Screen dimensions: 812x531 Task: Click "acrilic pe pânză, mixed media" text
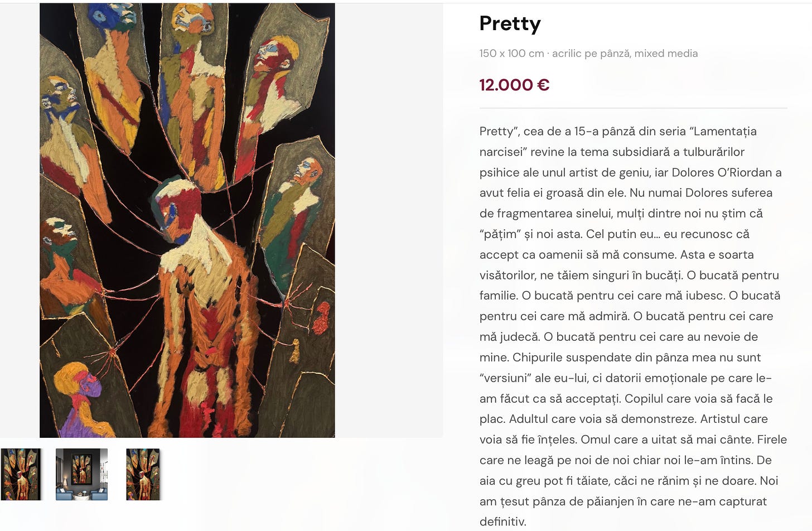coord(625,54)
